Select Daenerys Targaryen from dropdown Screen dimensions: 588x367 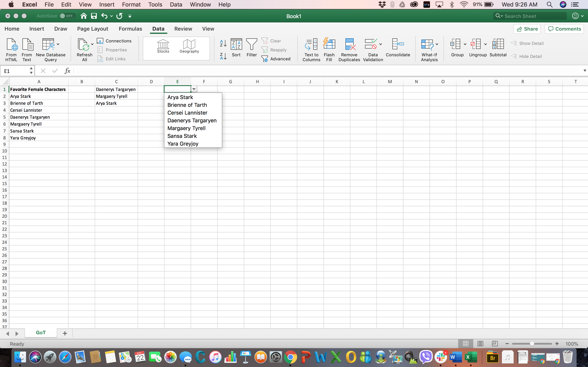(x=191, y=120)
